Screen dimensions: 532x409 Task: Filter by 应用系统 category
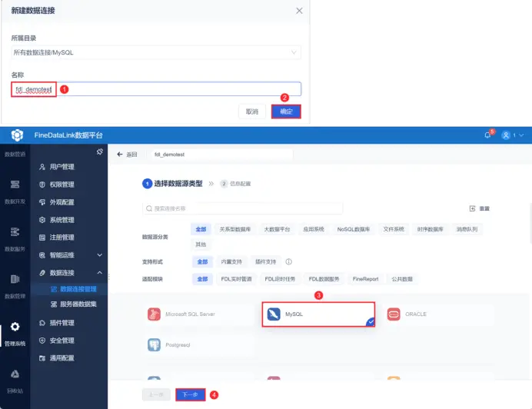tap(314, 229)
